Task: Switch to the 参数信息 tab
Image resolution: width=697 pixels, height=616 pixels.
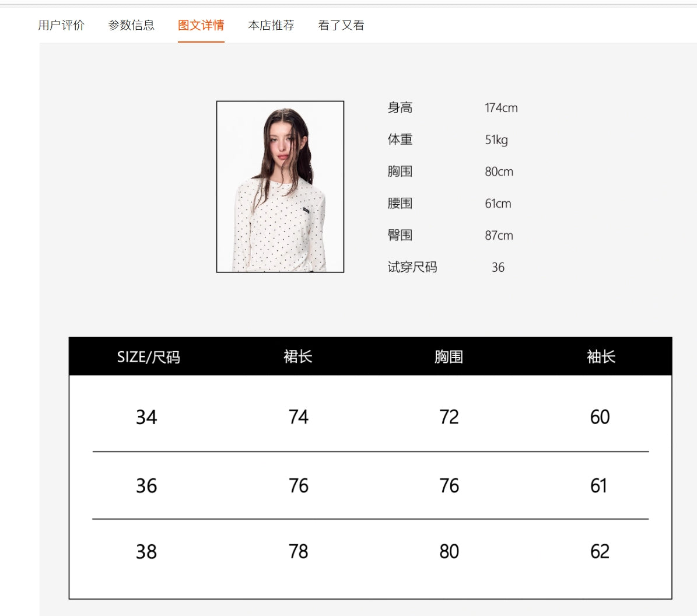Action: [131, 25]
